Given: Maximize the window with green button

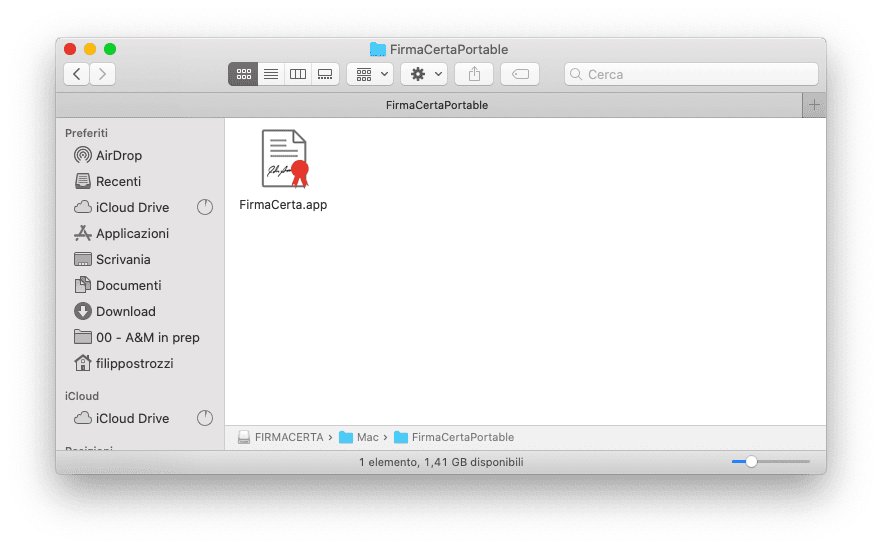Looking at the screenshot, I should [x=110, y=49].
